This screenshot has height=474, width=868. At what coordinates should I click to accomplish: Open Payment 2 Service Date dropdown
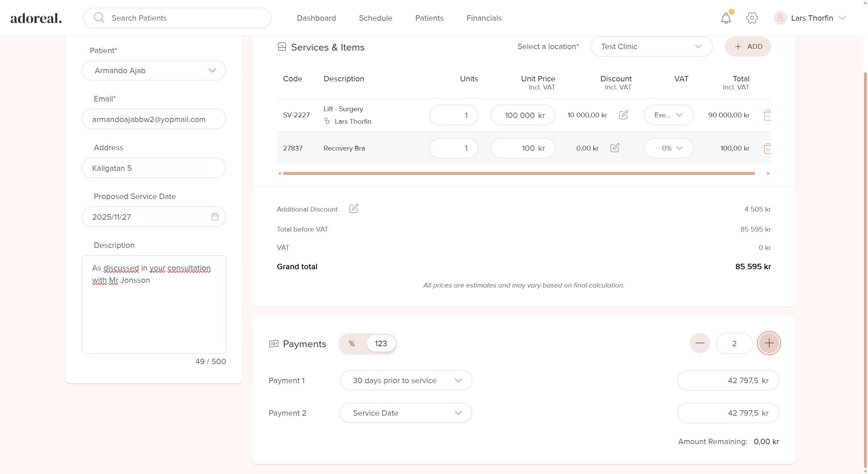tap(406, 413)
